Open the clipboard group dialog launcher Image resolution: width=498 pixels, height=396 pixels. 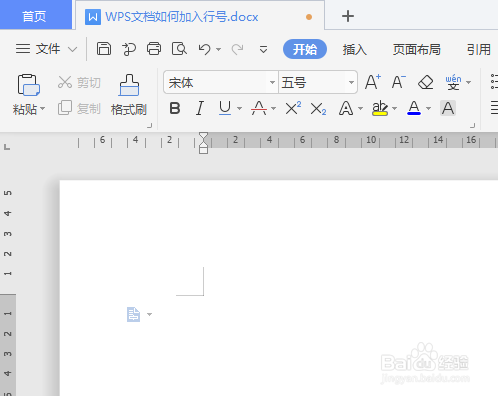150,126
